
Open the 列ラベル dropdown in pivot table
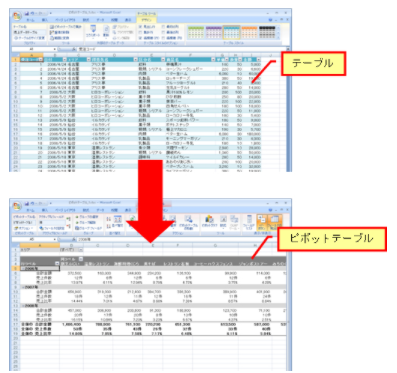point(81,259)
